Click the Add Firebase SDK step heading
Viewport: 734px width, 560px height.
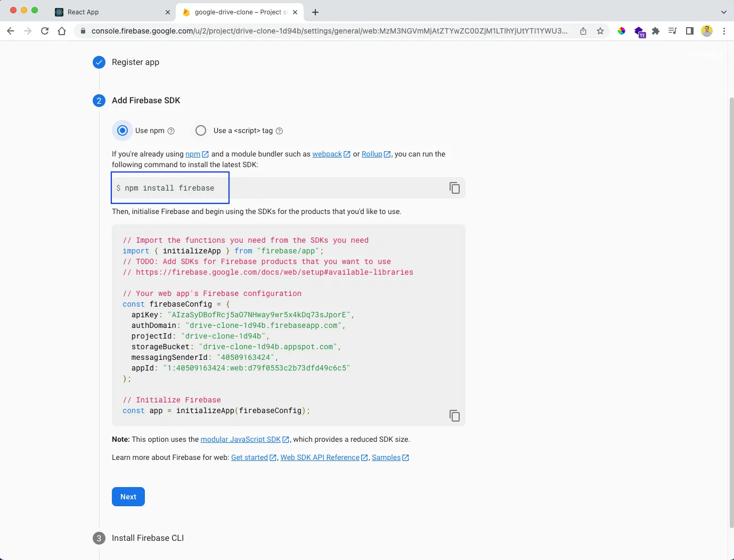(x=146, y=101)
